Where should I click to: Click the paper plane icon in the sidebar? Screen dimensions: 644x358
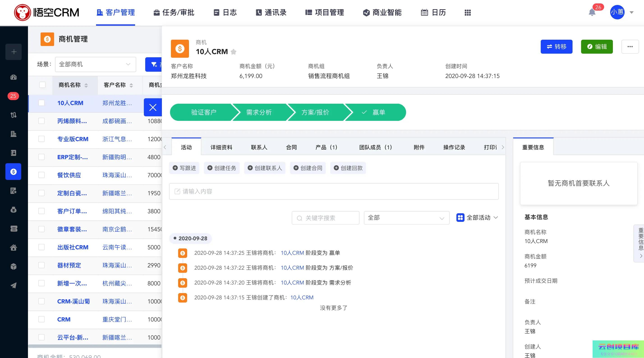click(14, 285)
